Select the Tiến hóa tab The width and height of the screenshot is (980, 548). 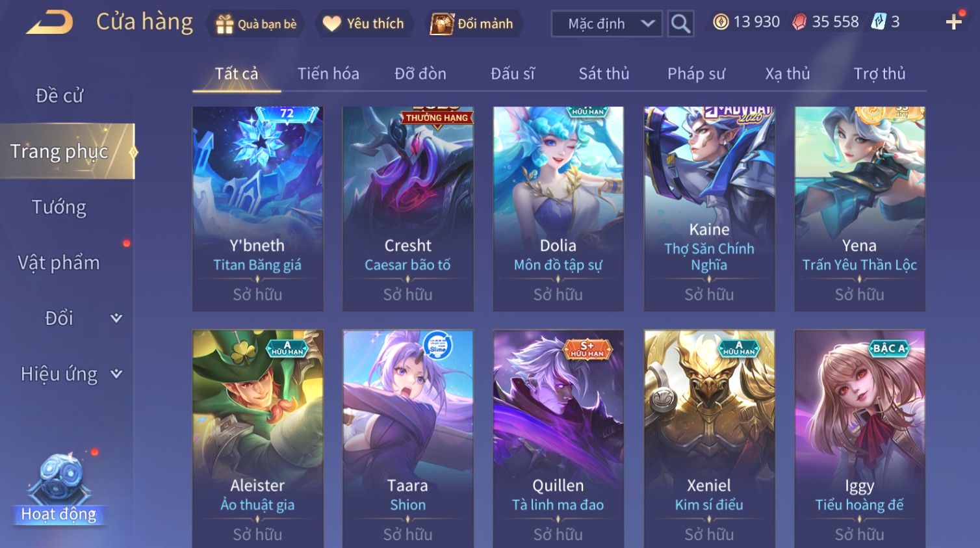click(328, 73)
